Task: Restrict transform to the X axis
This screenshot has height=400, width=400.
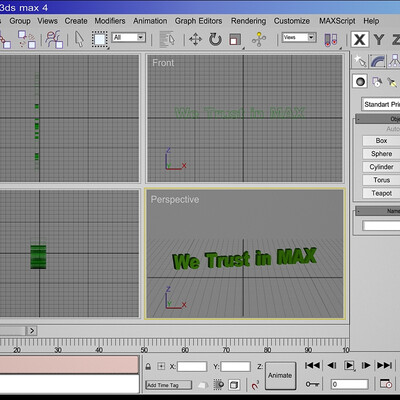Action: [x=359, y=40]
